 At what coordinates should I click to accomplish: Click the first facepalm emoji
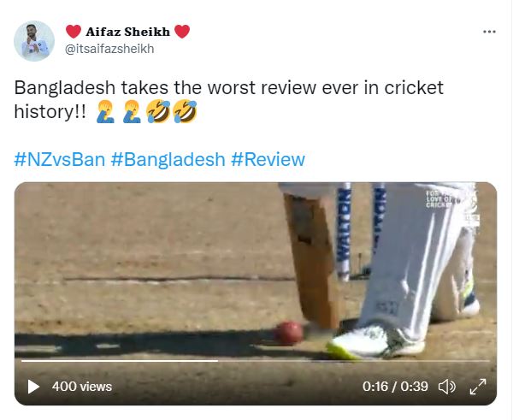click(105, 111)
